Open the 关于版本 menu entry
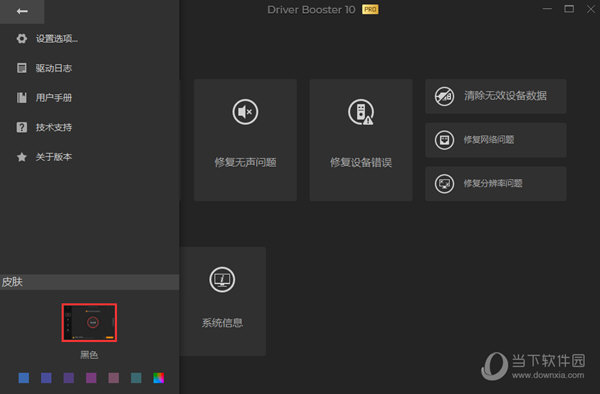Screen dimensions: 600x394 tap(54, 157)
